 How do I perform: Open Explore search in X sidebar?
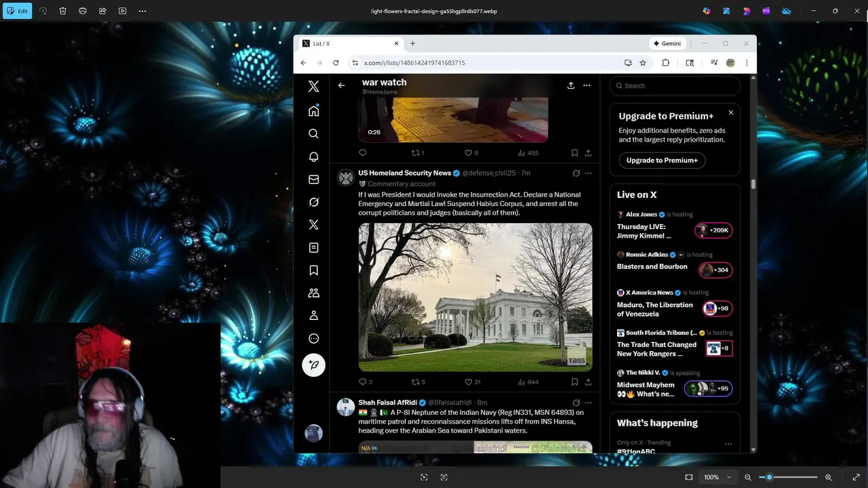pyautogui.click(x=313, y=134)
